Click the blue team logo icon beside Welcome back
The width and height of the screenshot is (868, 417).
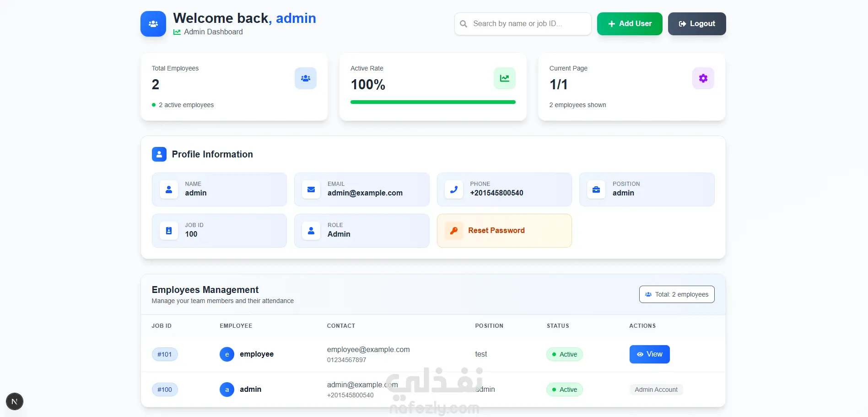click(x=153, y=24)
